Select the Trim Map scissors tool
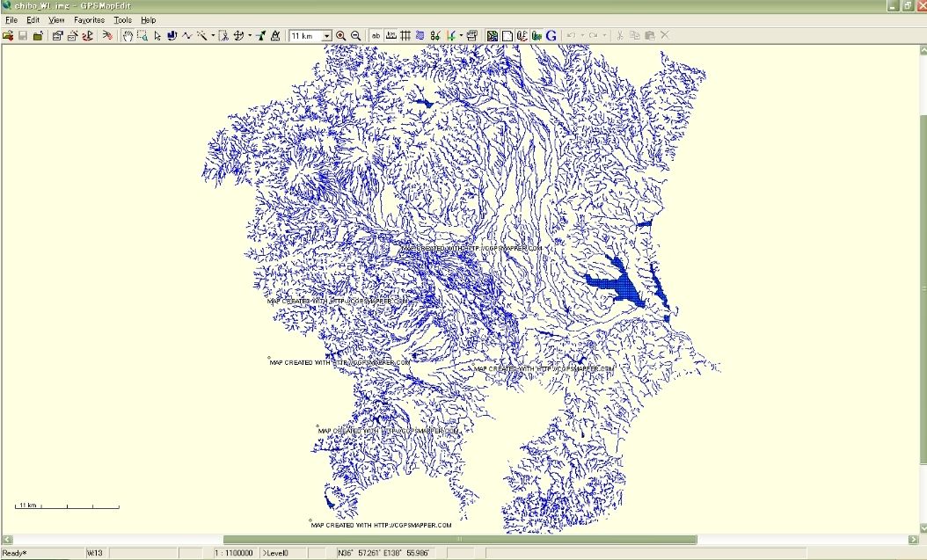 [x=223, y=35]
